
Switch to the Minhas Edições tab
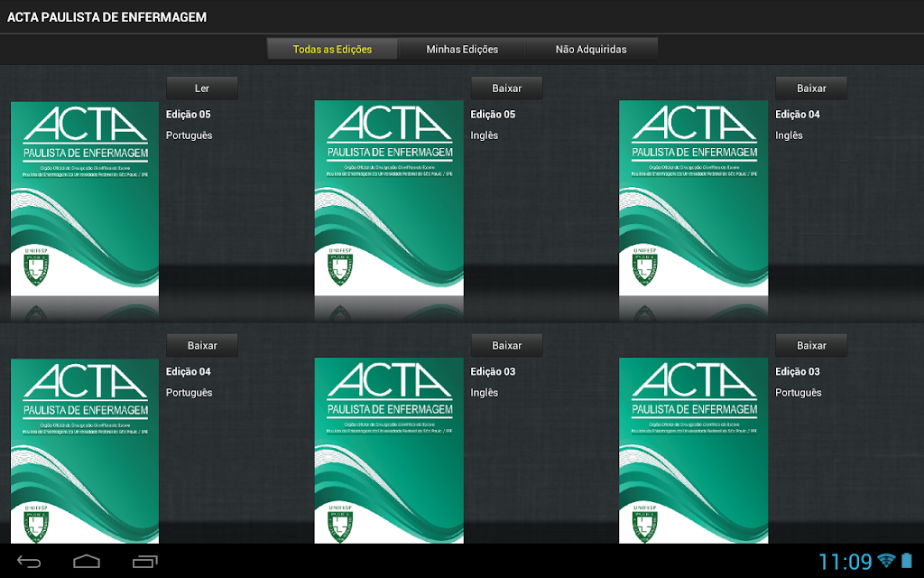pos(462,49)
